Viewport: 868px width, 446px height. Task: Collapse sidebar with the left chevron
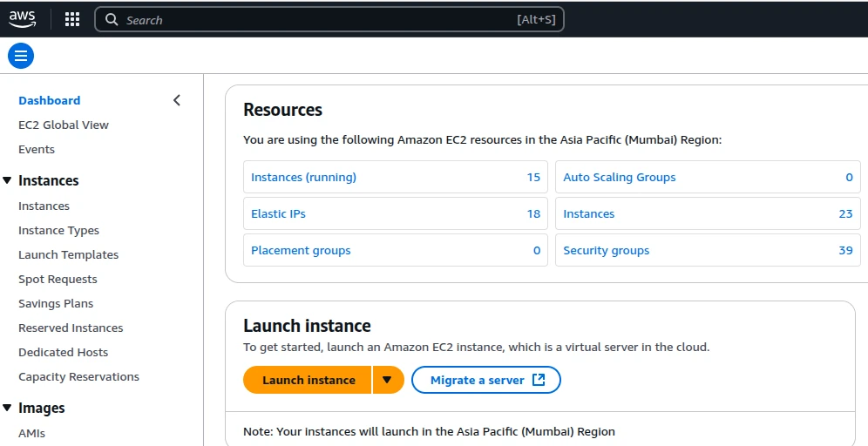177,100
